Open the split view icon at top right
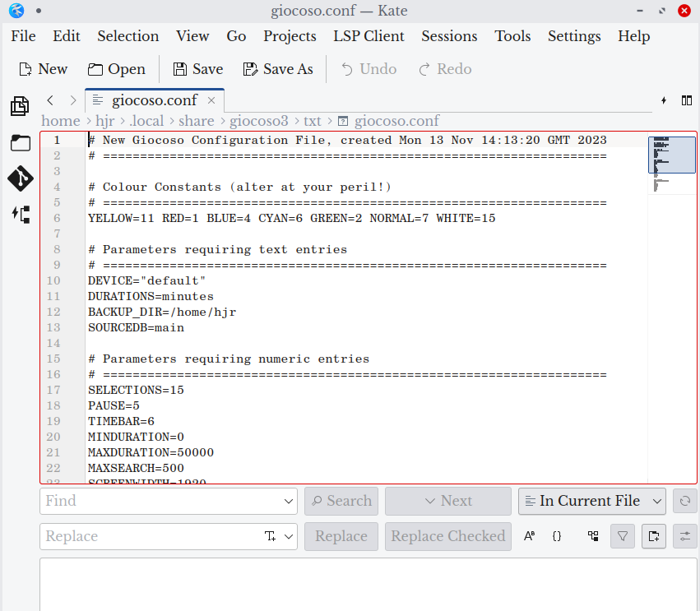 (687, 100)
